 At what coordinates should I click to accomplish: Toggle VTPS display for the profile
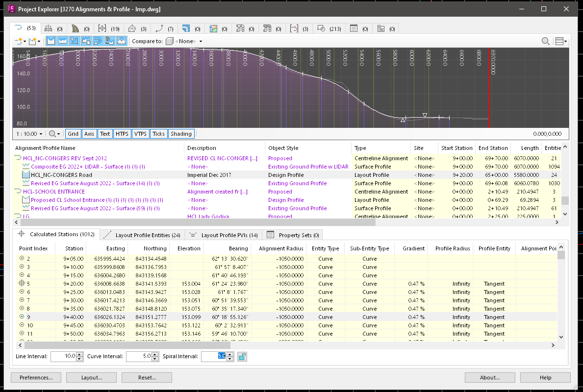[x=140, y=133]
